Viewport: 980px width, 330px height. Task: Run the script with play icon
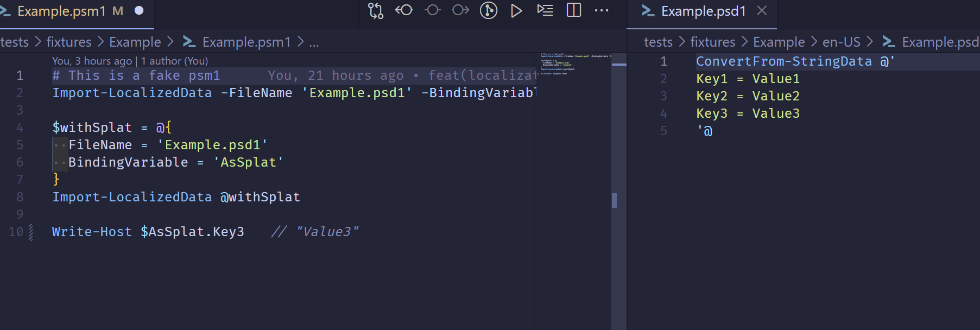(516, 10)
